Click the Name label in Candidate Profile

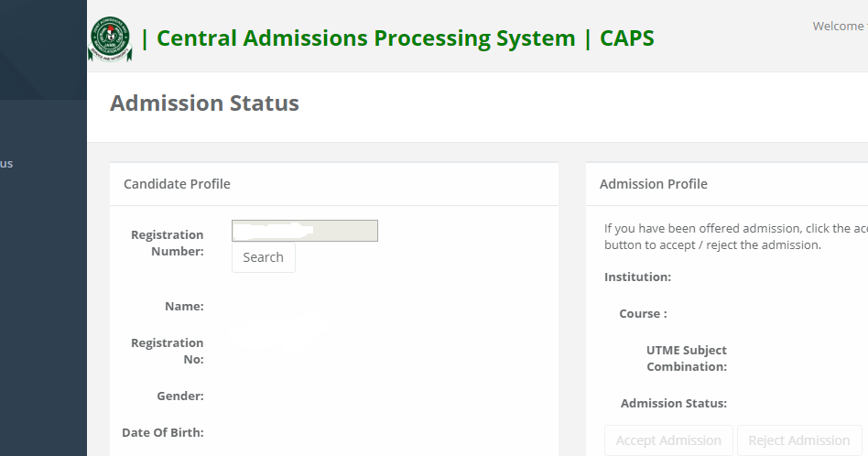pyautogui.click(x=184, y=306)
